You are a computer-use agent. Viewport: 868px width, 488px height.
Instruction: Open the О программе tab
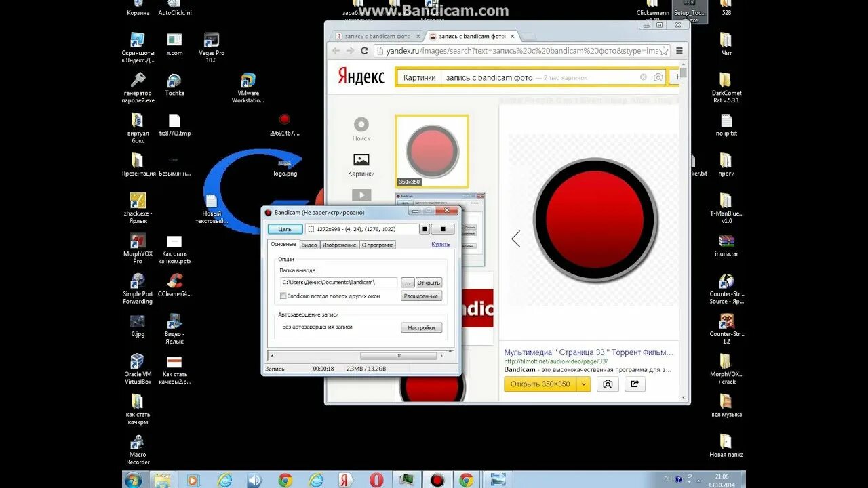377,245
